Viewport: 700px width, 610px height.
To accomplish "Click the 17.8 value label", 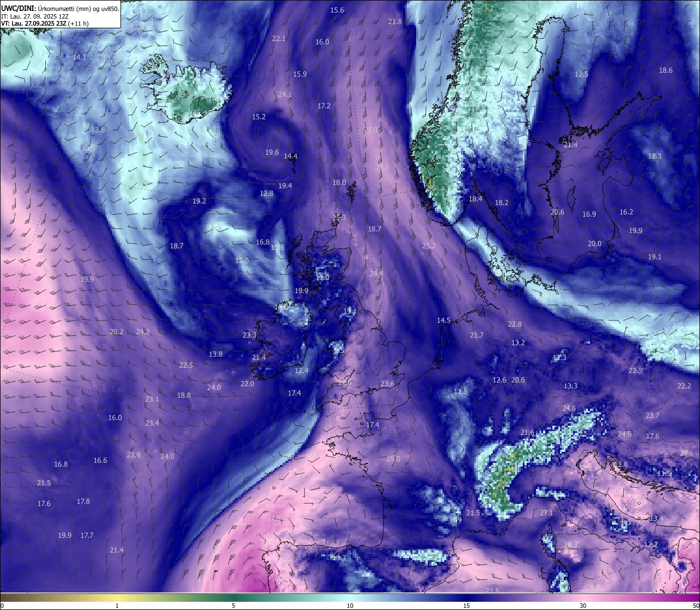I will pos(83,501).
